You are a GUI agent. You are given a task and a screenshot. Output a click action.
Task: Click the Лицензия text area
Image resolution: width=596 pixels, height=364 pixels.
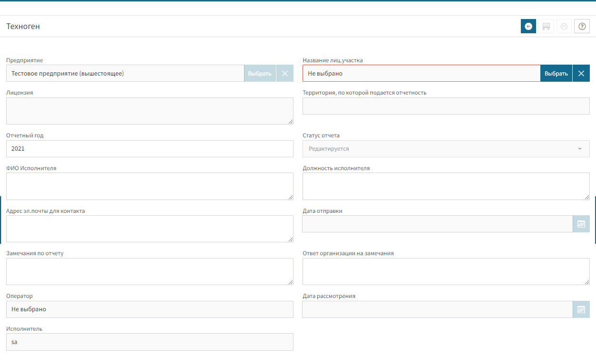149,111
